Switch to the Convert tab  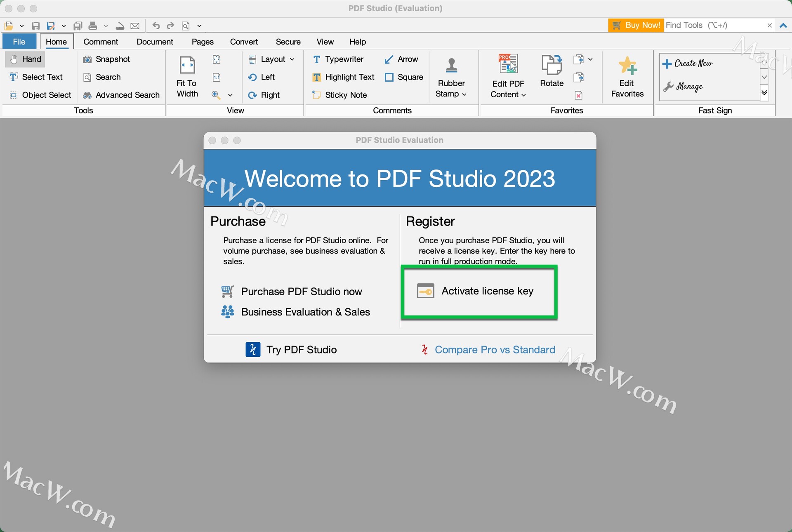pyautogui.click(x=244, y=42)
